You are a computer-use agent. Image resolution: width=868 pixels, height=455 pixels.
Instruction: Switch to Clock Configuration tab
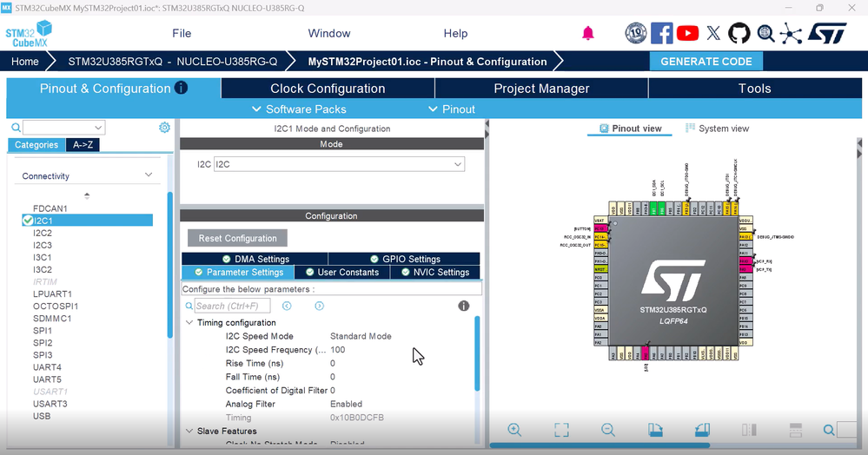coord(328,88)
